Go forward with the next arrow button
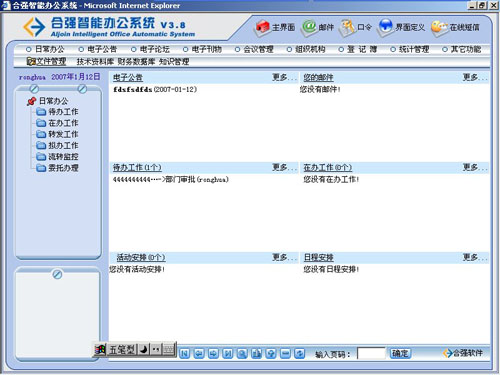Screen dimensions: 500x375 (x=213, y=353)
